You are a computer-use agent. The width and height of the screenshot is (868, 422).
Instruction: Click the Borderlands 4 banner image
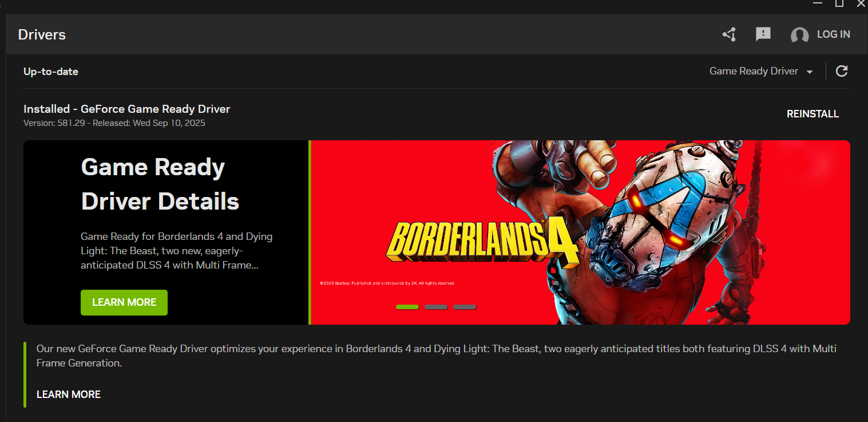(x=580, y=232)
